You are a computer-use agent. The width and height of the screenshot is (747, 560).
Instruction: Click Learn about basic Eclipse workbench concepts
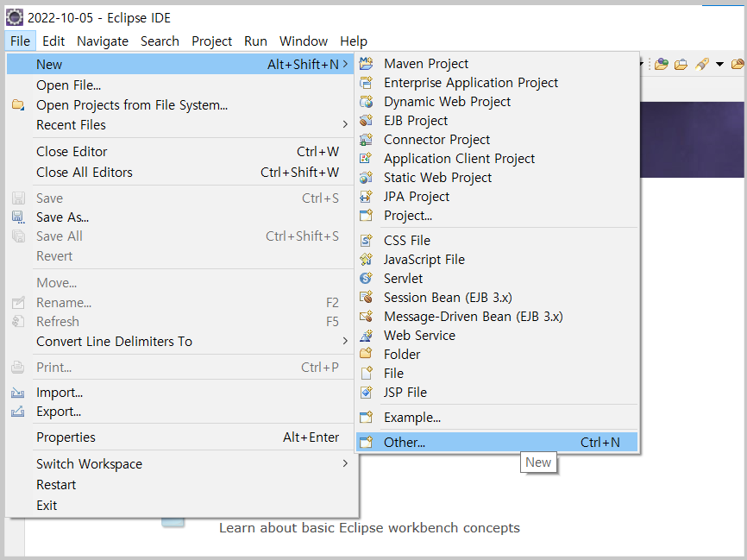pos(369,528)
